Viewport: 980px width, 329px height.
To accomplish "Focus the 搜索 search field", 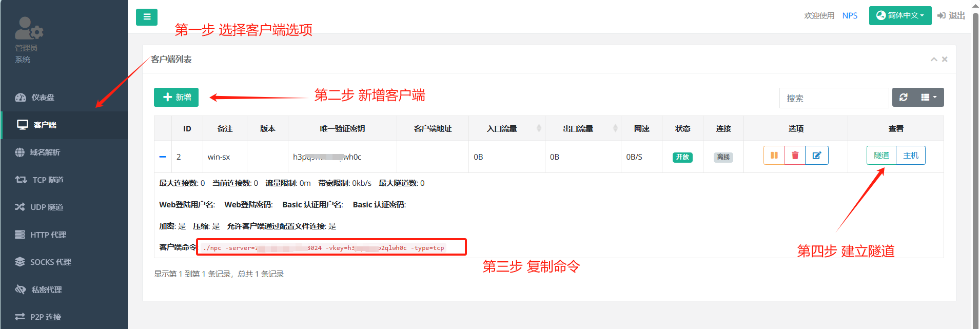I will click(x=834, y=98).
